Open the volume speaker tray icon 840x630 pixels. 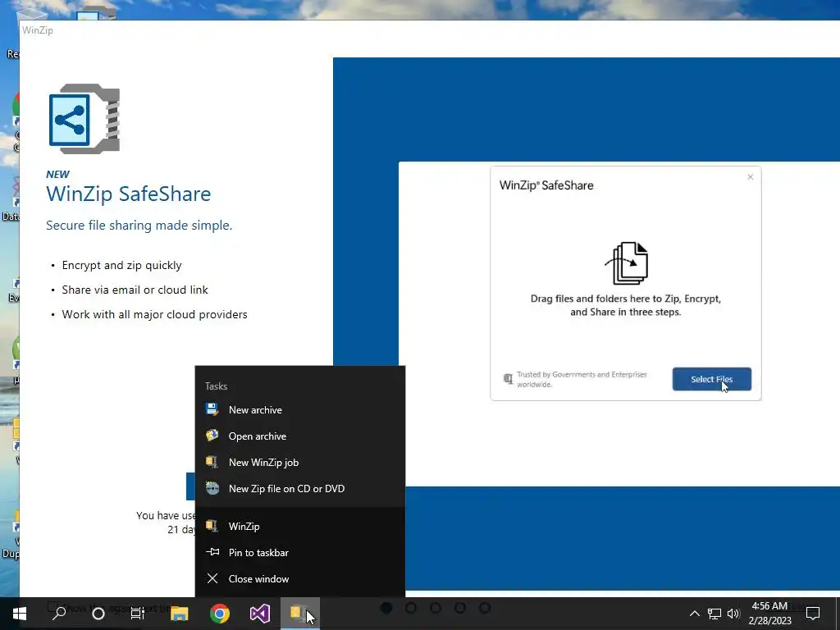pyautogui.click(x=733, y=614)
